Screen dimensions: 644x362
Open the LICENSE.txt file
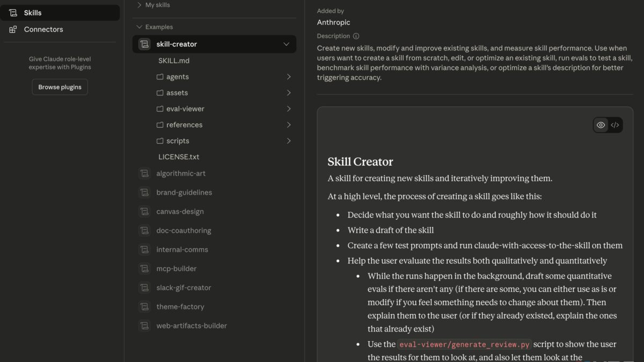(x=179, y=157)
